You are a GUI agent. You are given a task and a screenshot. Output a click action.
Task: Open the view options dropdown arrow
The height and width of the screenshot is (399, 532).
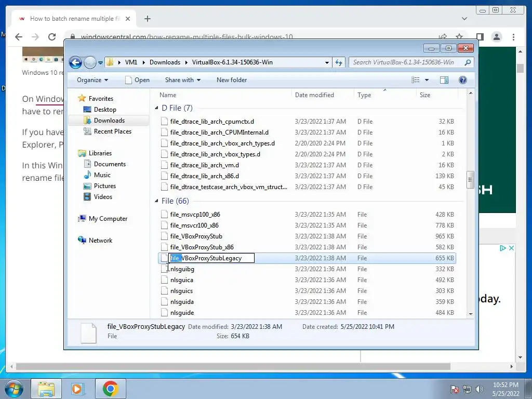coord(427,80)
